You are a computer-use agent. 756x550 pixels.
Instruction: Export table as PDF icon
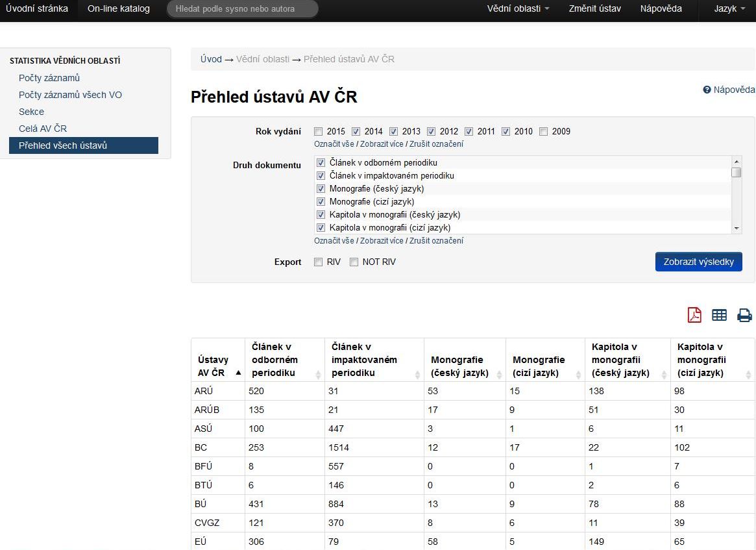coord(694,315)
